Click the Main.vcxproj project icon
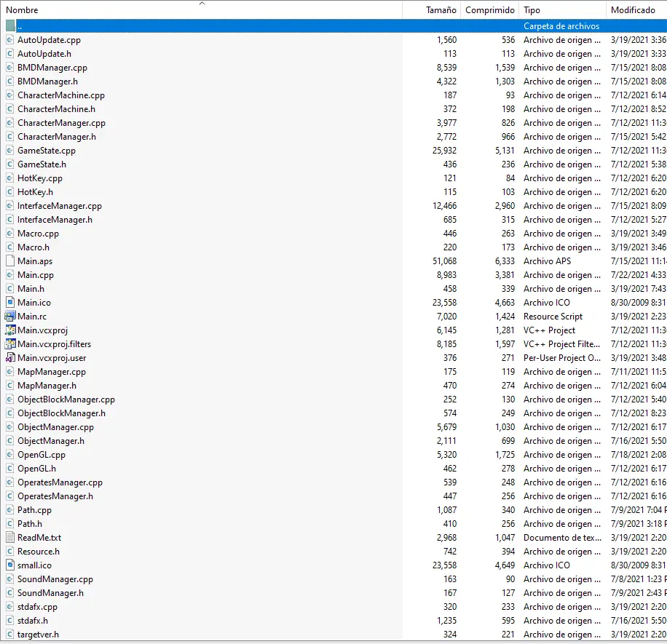The image size is (667, 644). (x=10, y=330)
